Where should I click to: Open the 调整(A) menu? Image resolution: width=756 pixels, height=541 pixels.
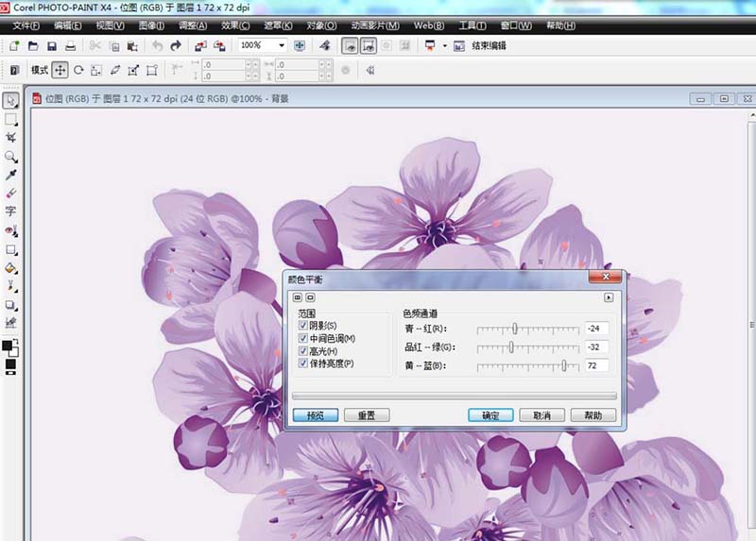195,25
